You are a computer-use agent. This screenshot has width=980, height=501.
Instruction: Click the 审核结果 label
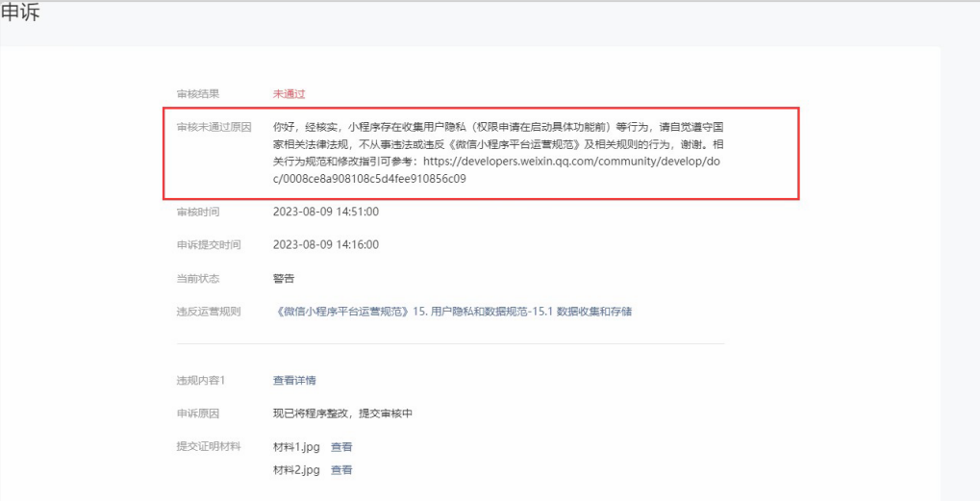coord(198,94)
